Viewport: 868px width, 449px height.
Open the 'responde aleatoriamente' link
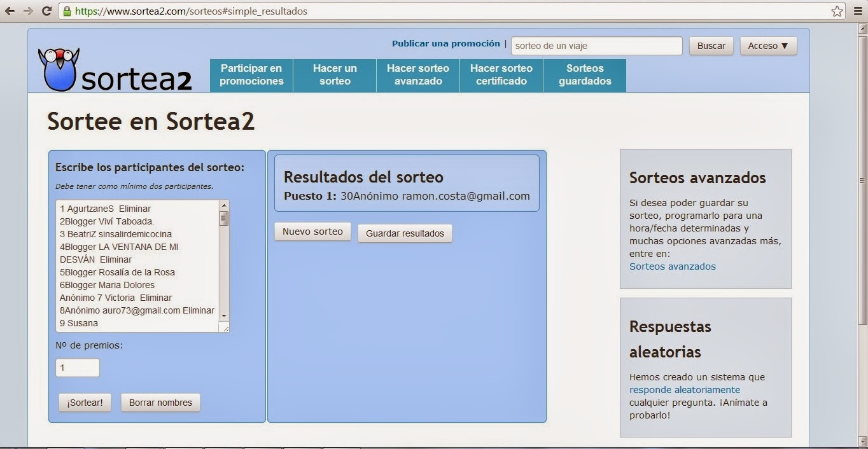click(685, 390)
